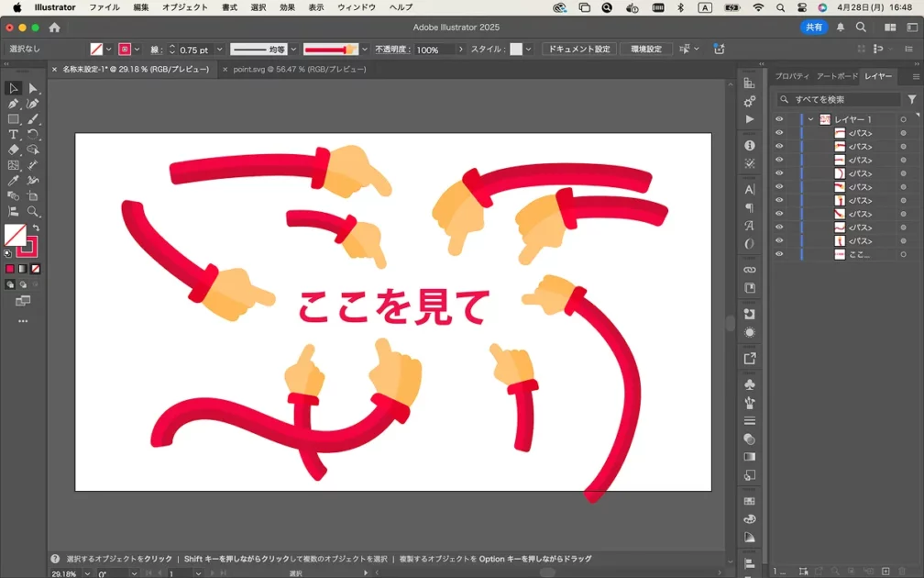Viewport: 924px width, 578px height.
Task: Open the stroke weight dropdown
Action: pos(217,50)
